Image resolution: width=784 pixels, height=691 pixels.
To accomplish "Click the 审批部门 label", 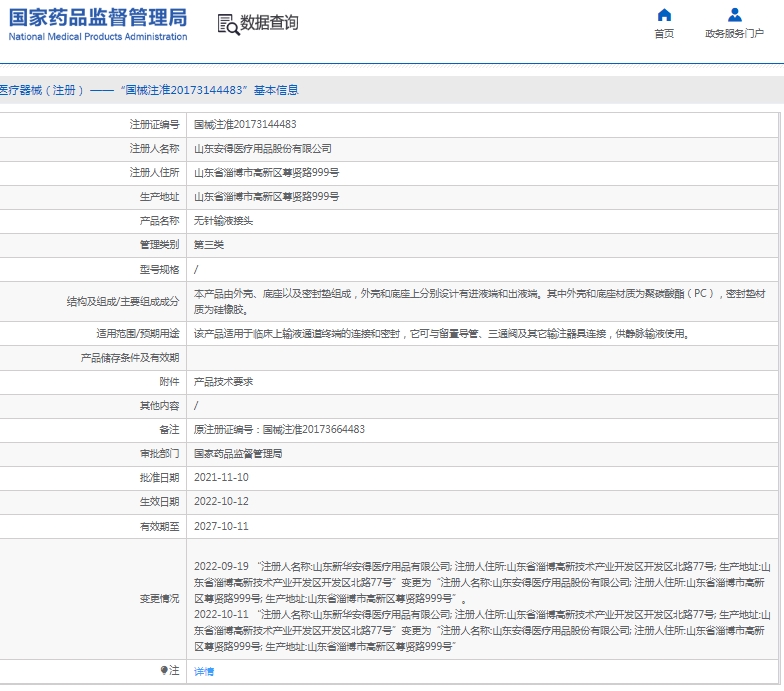I will 160,454.
